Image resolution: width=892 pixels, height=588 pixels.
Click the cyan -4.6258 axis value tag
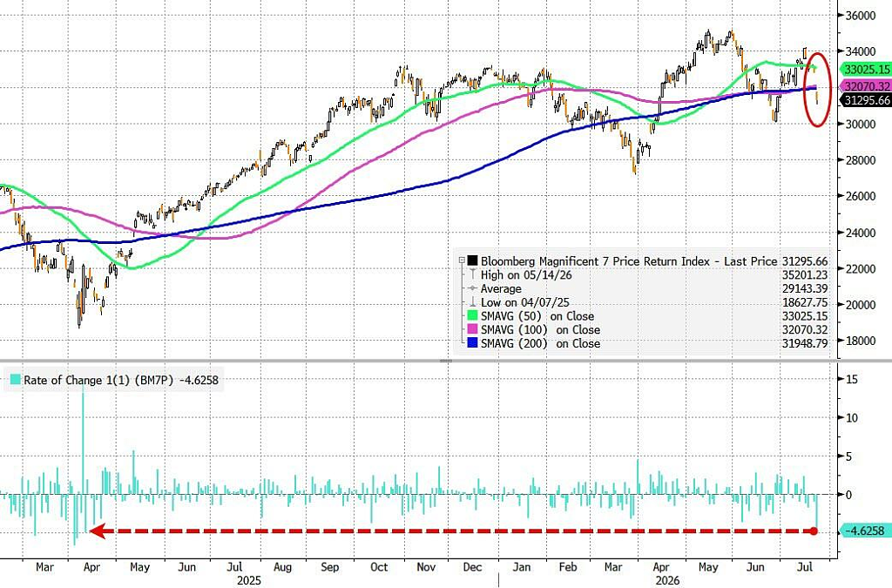[864, 531]
